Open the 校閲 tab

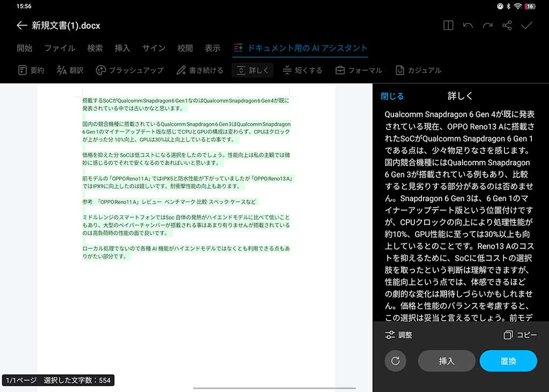tap(185, 48)
